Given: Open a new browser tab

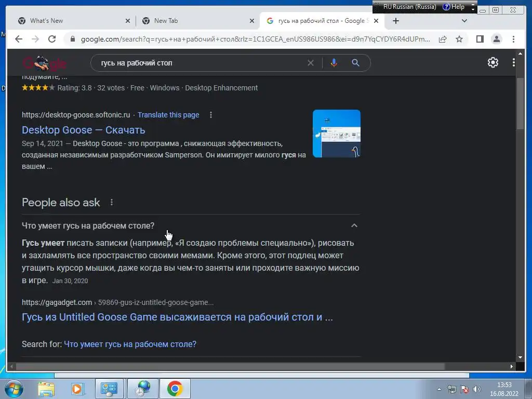Looking at the screenshot, I should pos(395,21).
